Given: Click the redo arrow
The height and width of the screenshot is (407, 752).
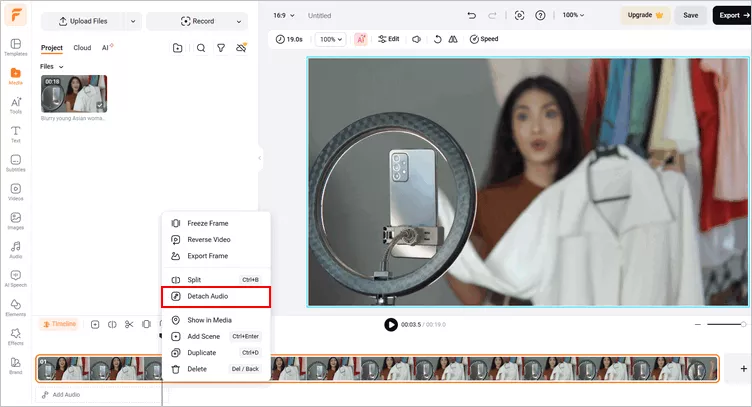Looking at the screenshot, I should 492,15.
